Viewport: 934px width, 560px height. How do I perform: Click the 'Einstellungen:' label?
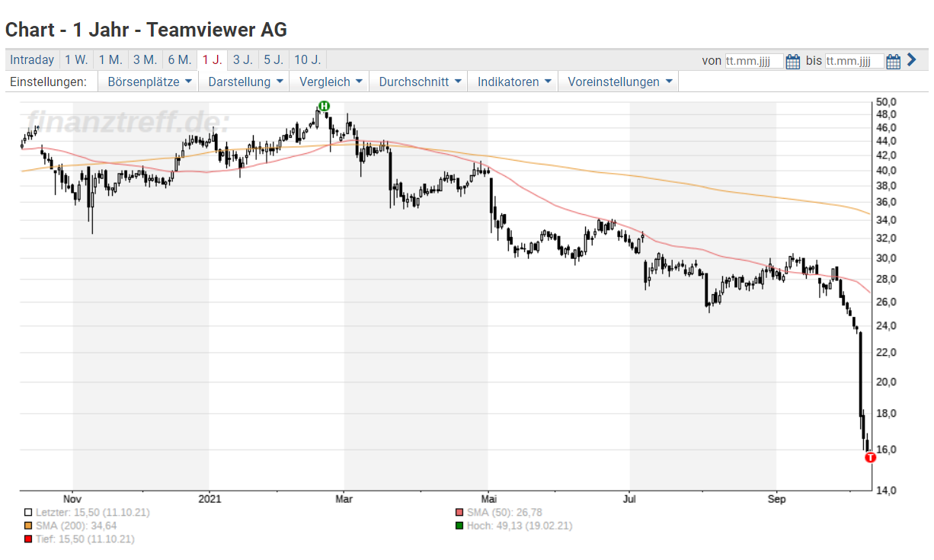[48, 82]
